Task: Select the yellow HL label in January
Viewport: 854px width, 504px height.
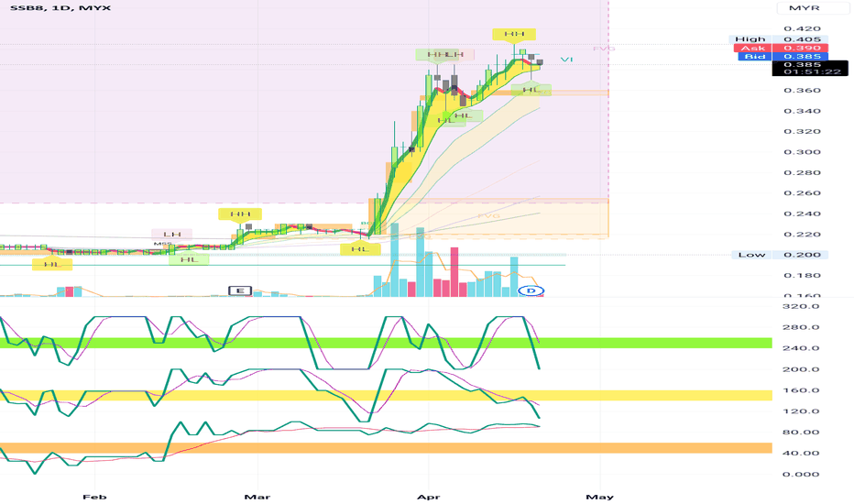Action: click(x=52, y=264)
